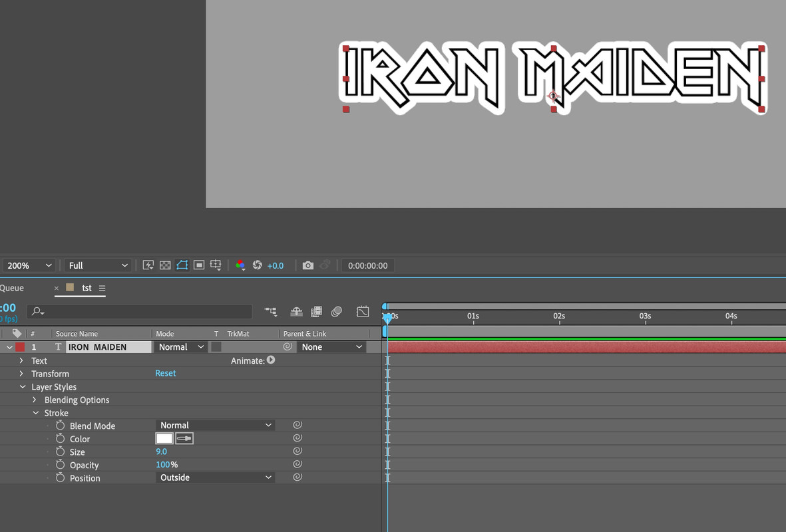Click Color property stopwatch icon
786x532 pixels.
(60, 438)
